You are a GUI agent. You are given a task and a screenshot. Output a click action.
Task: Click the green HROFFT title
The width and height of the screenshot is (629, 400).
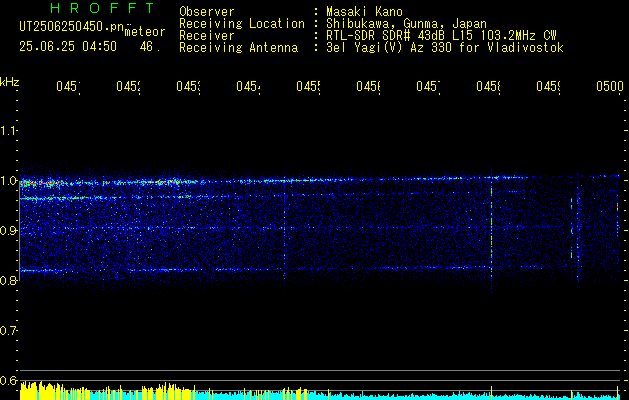102,8
